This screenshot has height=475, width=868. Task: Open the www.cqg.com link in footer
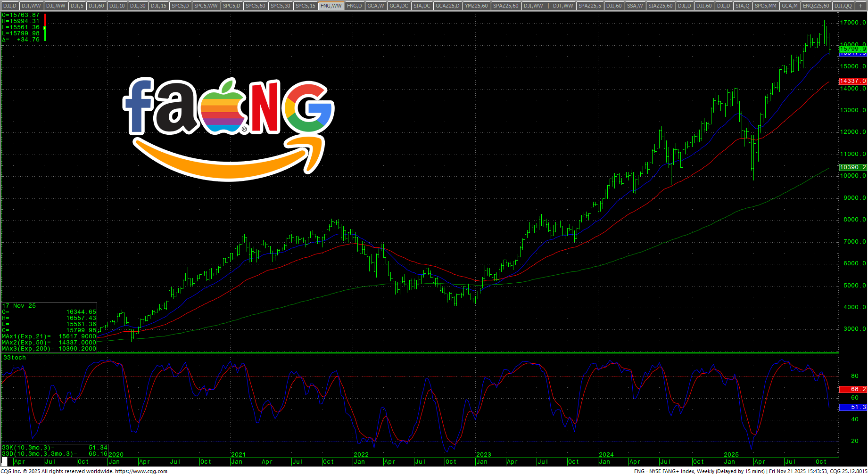141,471
